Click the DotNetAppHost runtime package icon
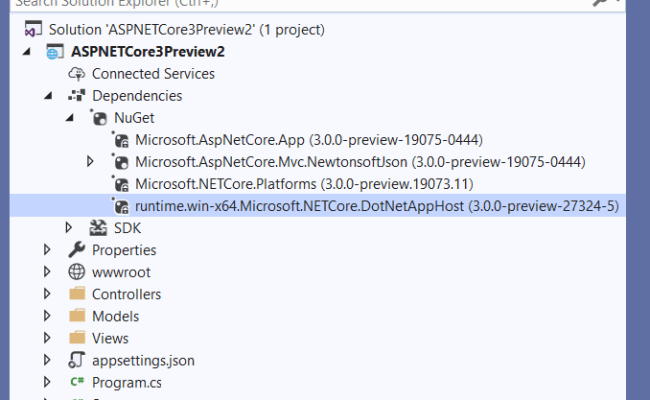This screenshot has height=400, width=650. (121, 206)
